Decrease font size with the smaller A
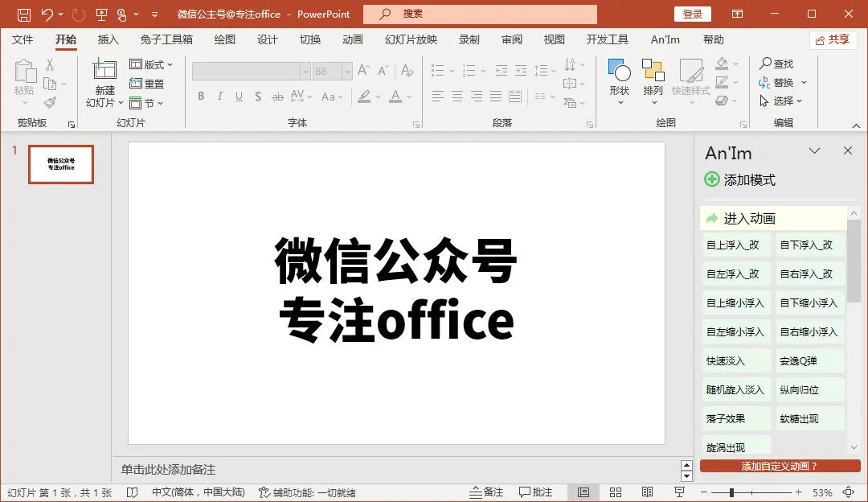This screenshot has width=868, height=502. pyautogui.click(x=383, y=70)
